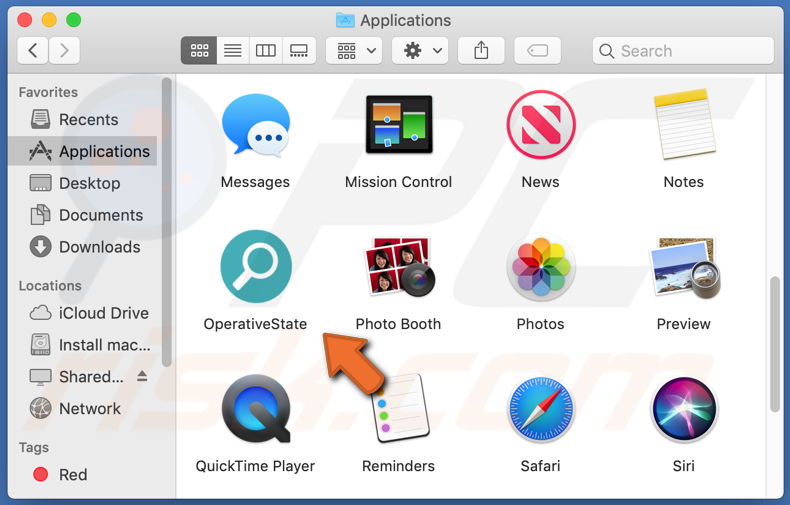Image resolution: width=790 pixels, height=505 pixels.
Task: Click the sidebar scrollbar
Action: pyautogui.click(x=167, y=222)
